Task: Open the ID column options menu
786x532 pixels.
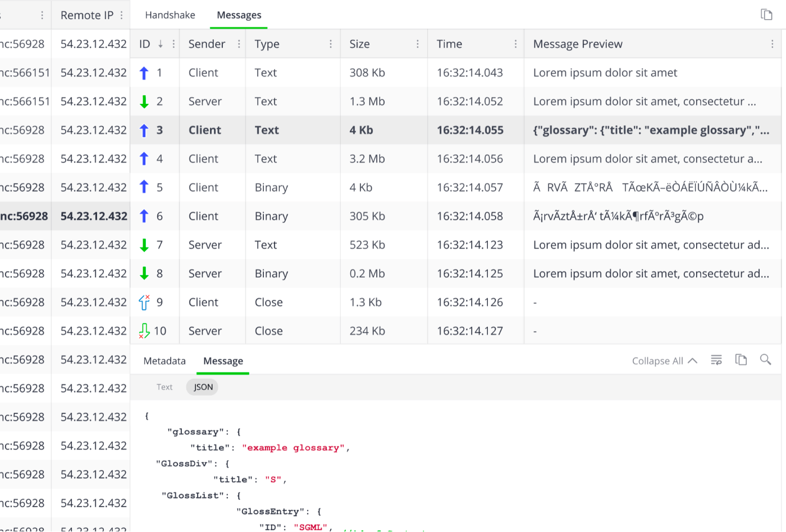Action: 173,44
